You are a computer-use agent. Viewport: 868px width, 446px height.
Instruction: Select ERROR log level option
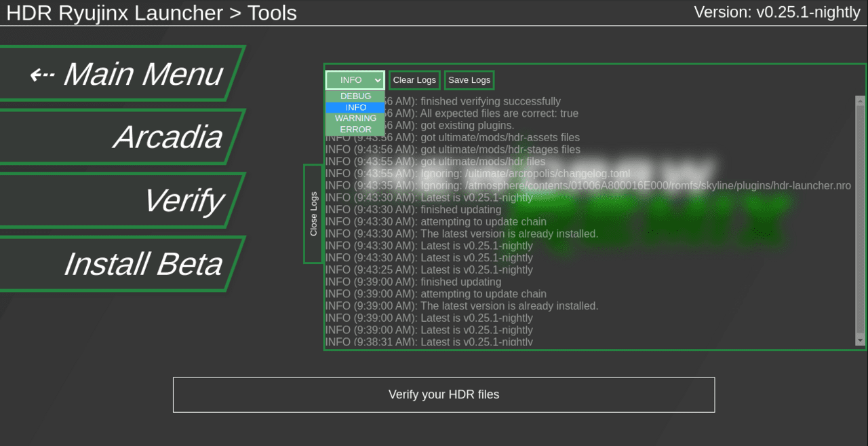coord(355,129)
